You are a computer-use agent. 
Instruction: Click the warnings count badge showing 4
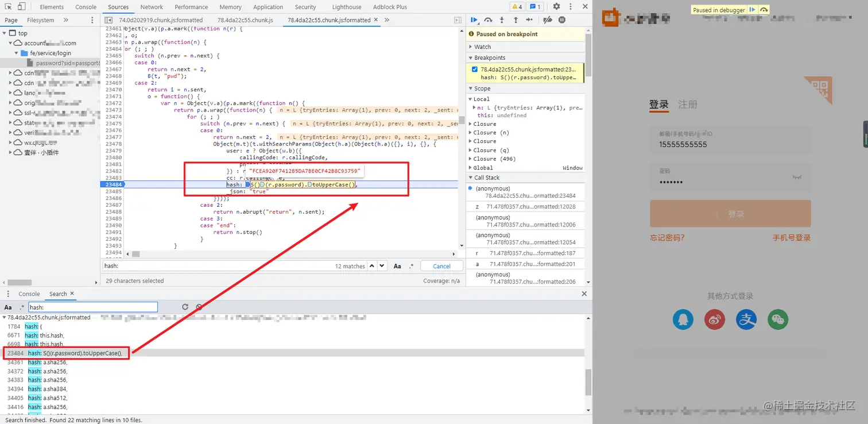tap(517, 7)
